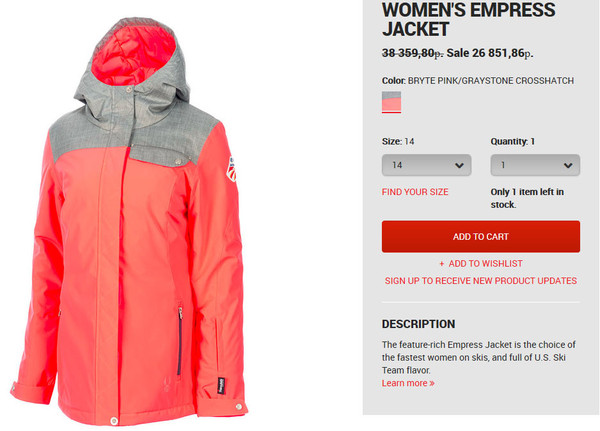Click the plus icon beside Add to Wishlist
Image resolution: width=600 pixels, height=431 pixels.
pos(442,264)
